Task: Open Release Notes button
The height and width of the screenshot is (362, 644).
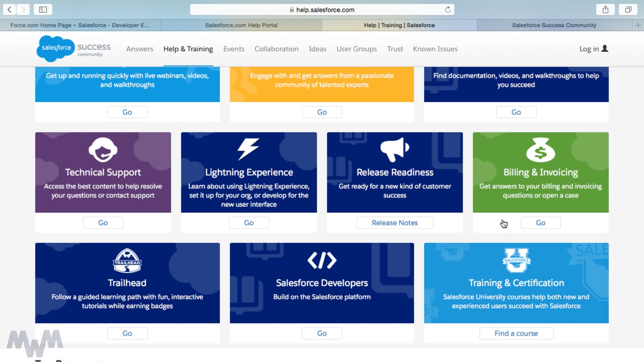Action: 395,223
